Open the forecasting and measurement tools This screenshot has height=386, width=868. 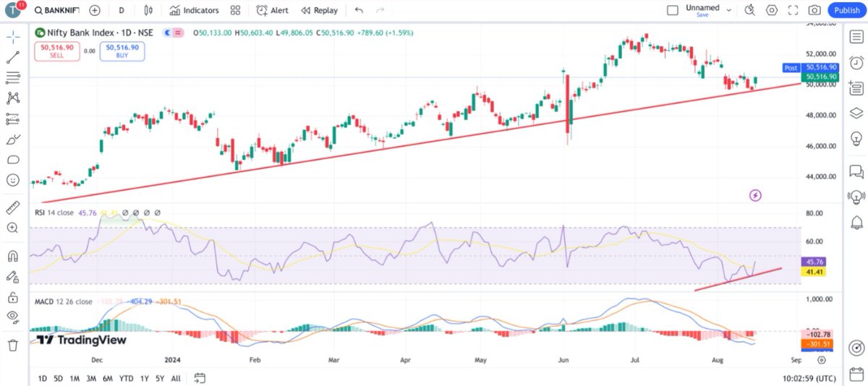click(x=13, y=119)
